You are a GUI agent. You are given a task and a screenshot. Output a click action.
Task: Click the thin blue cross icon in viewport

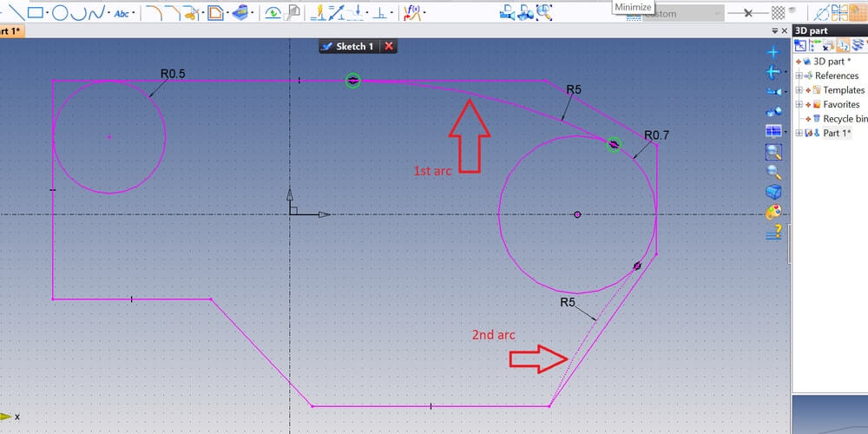point(773,53)
